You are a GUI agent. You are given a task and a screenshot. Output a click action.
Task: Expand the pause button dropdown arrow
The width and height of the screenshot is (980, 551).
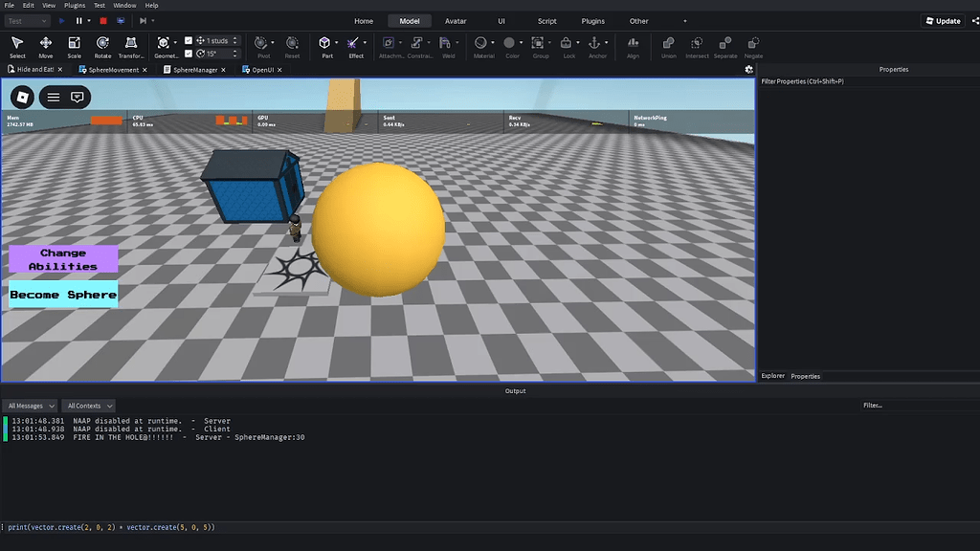pyautogui.click(x=89, y=21)
